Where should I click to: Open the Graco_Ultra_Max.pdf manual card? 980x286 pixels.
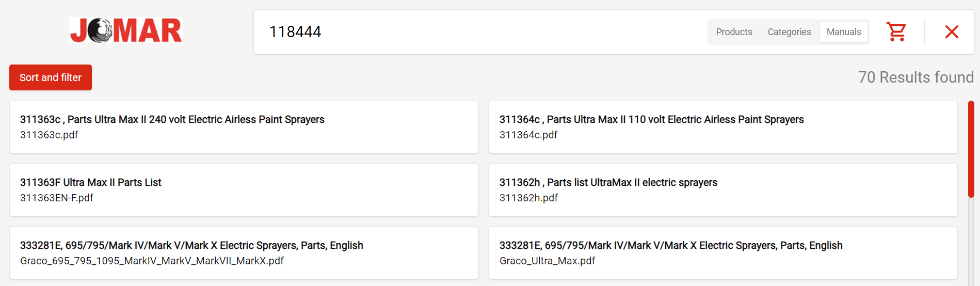point(723,253)
